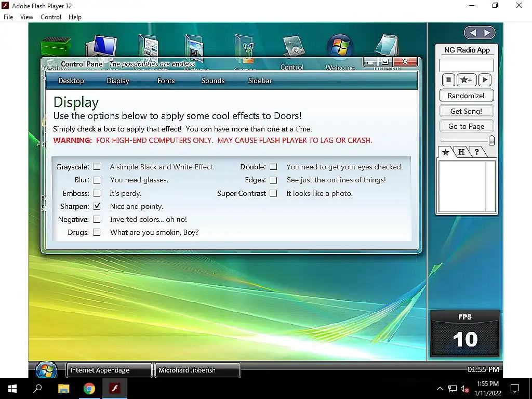Switch to the Desktop tab in Control Panel
The height and width of the screenshot is (399, 532).
(x=71, y=81)
